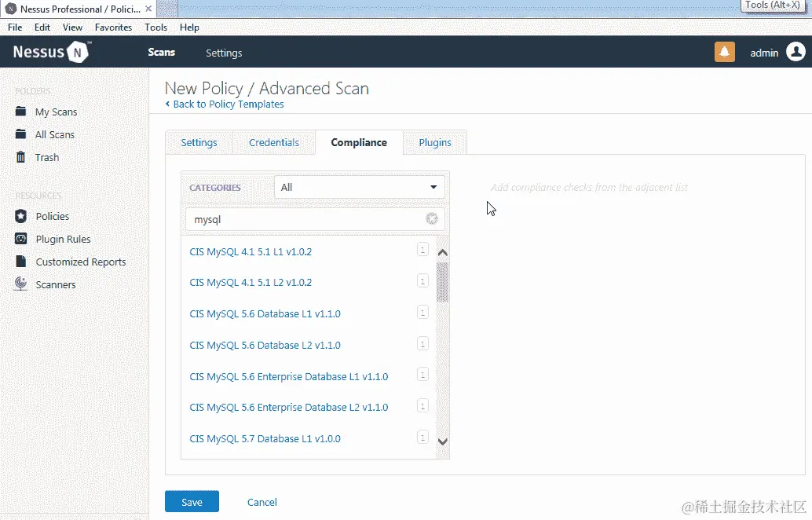Select CIS MySQL 4.1 5.1 L2 v1.0.2
Viewport: 812px width, 520px height.
[x=251, y=282]
